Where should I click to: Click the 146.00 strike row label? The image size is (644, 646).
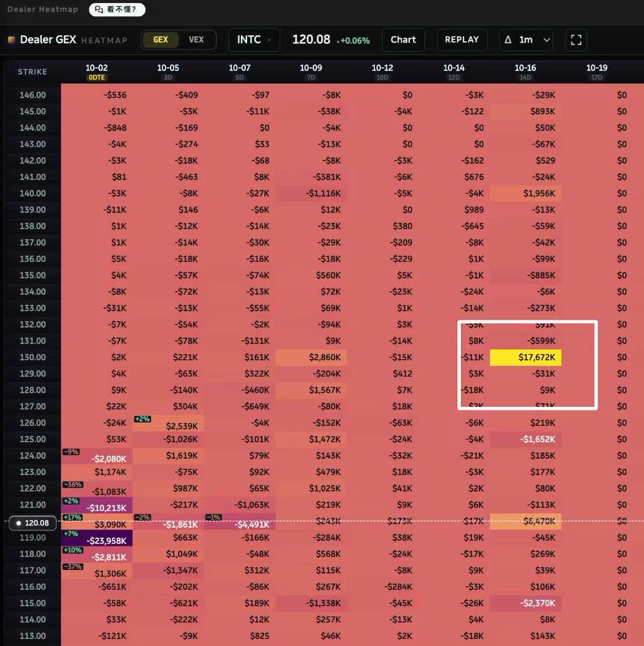[33, 95]
